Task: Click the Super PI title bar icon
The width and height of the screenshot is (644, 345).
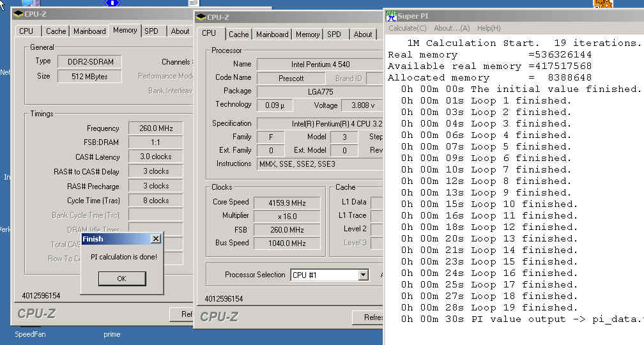Action: click(x=391, y=15)
